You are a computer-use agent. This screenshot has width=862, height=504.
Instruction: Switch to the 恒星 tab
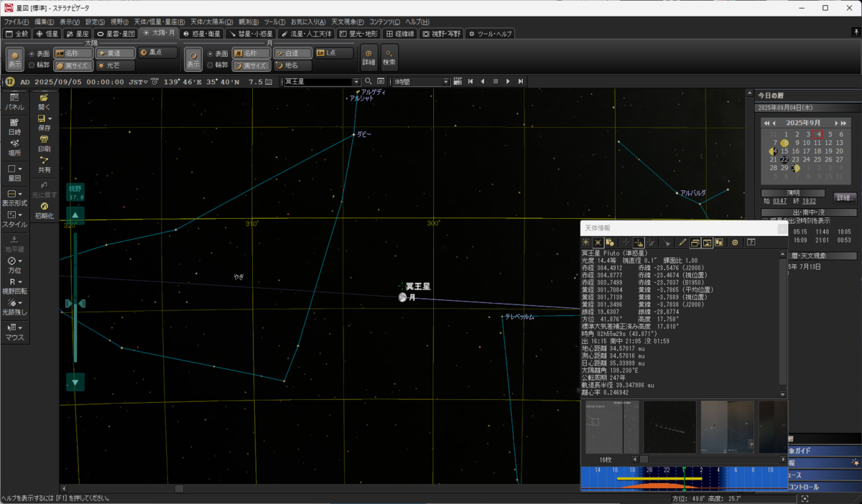(x=47, y=34)
